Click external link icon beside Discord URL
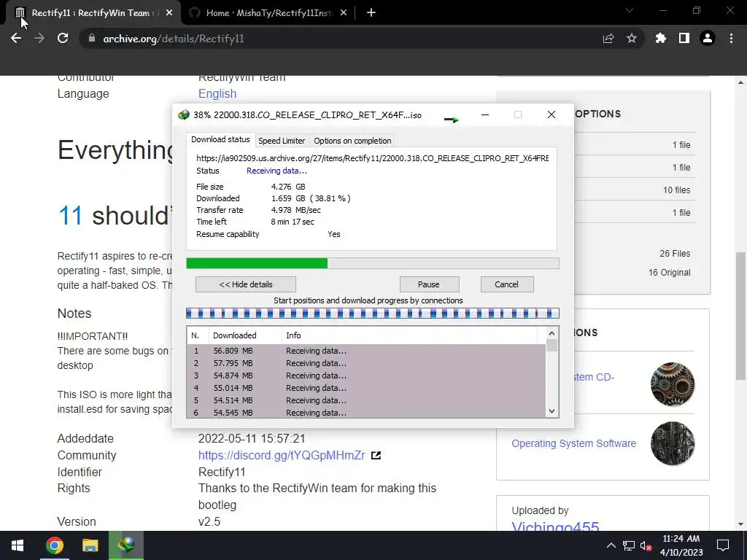The width and height of the screenshot is (747, 560). pos(376,456)
